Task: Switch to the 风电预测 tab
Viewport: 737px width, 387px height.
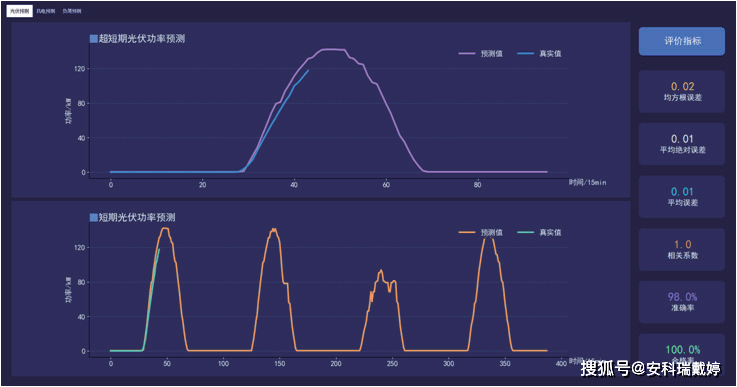Action: (46, 11)
